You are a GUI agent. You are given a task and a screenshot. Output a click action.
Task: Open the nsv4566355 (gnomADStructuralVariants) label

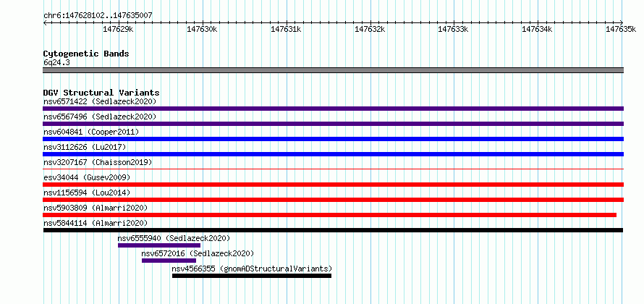252,269
